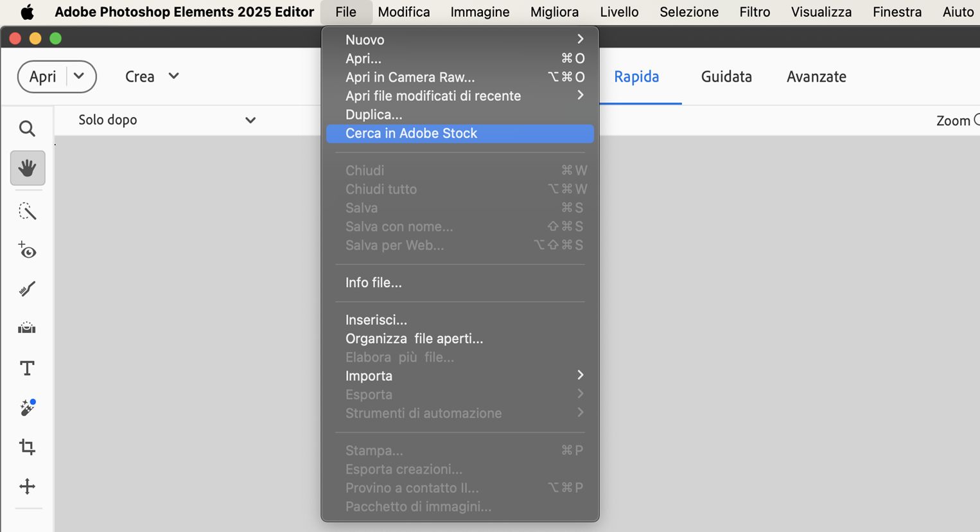The width and height of the screenshot is (980, 532).
Task: Switch to the Avanzate tab
Action: pyautogui.click(x=816, y=76)
